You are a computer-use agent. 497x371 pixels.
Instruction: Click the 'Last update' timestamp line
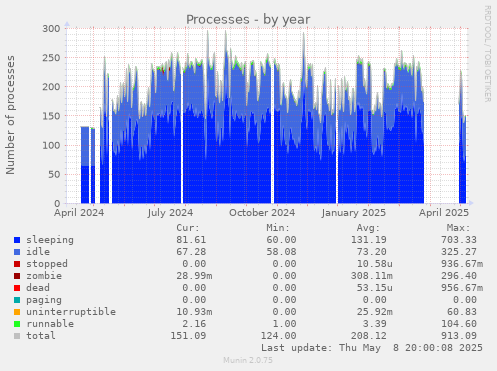(372, 348)
